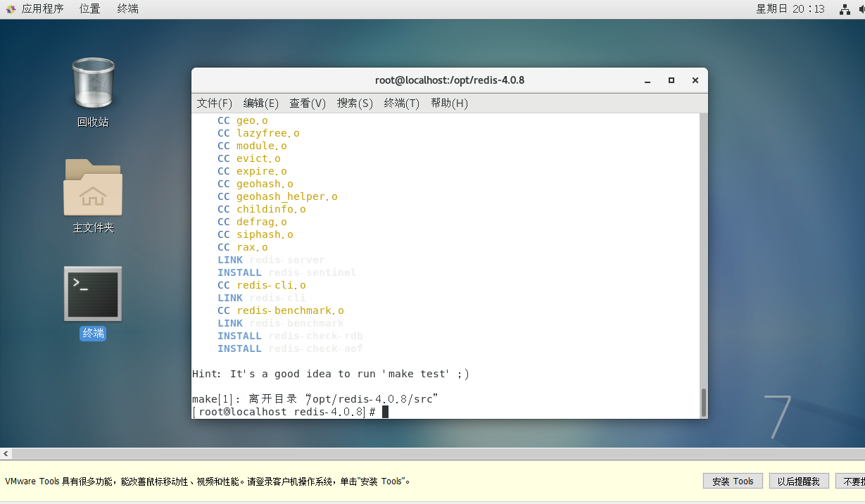The image size is (865, 504).
Task: Click the 安装 Tools button
Action: [732, 480]
